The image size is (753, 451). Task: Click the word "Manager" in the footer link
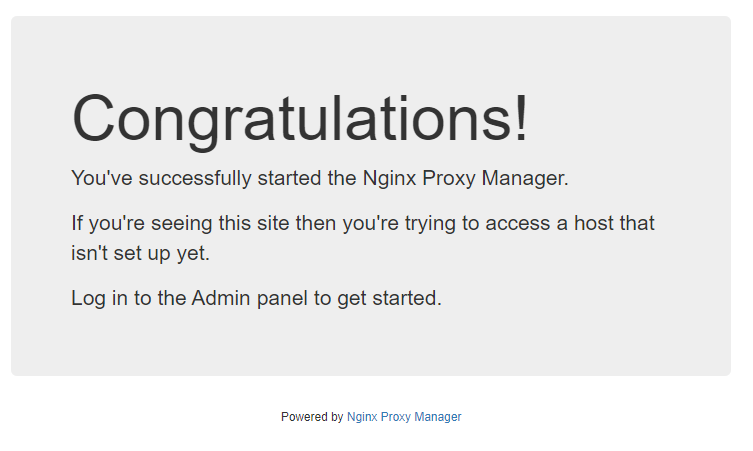(x=438, y=417)
